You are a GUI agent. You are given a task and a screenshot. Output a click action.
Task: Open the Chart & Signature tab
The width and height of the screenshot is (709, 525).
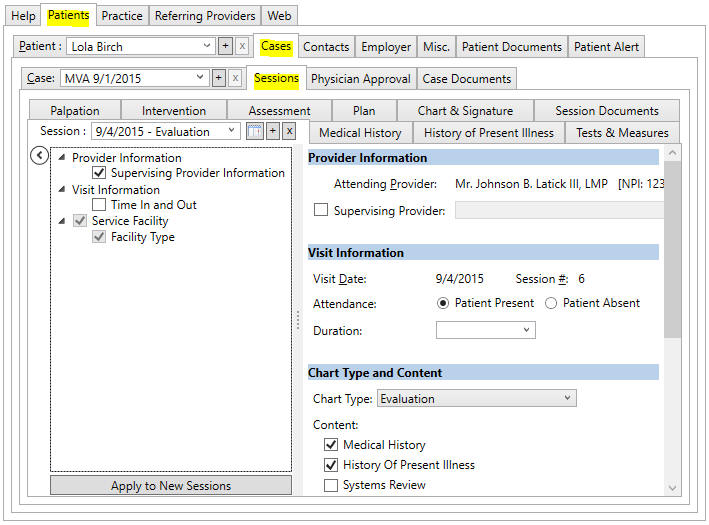(465, 111)
